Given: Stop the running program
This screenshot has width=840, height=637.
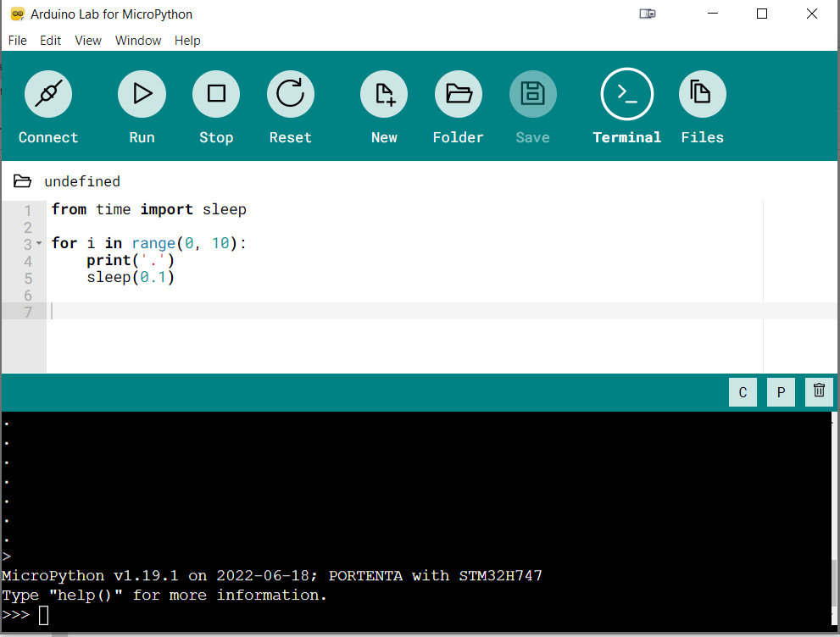Looking at the screenshot, I should point(215,93).
